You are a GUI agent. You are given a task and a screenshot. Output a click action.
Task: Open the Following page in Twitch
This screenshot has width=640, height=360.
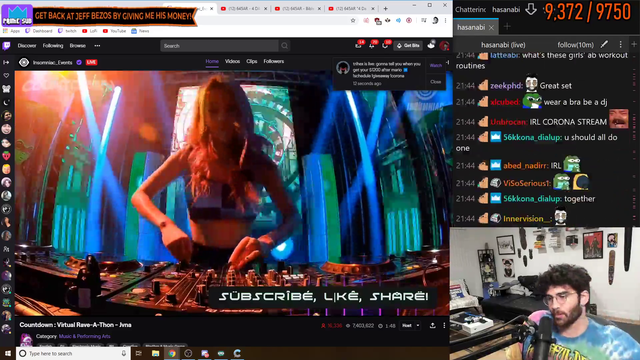coord(53,46)
